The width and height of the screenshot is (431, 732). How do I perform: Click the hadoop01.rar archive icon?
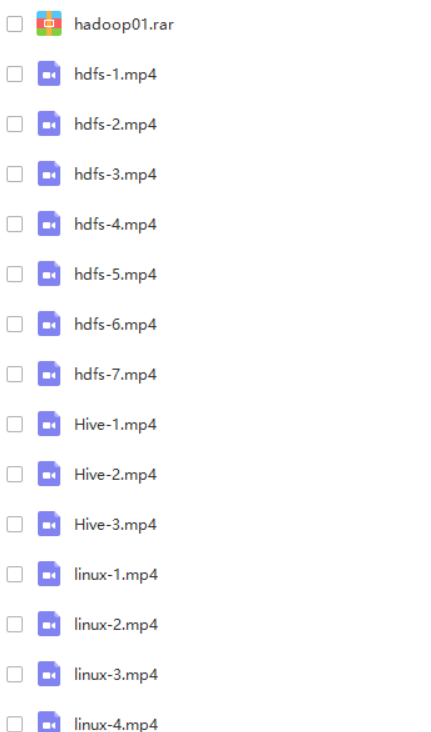tap(49, 23)
